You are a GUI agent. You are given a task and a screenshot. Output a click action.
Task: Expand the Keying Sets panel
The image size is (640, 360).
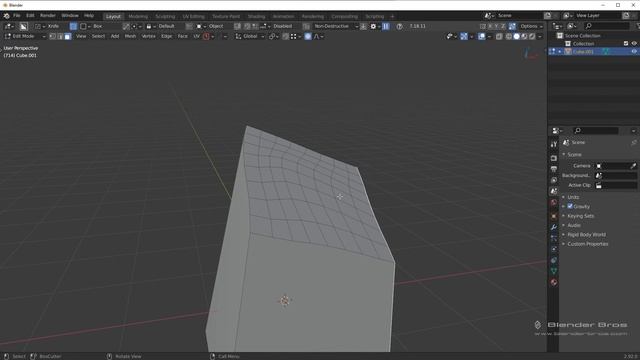580,216
